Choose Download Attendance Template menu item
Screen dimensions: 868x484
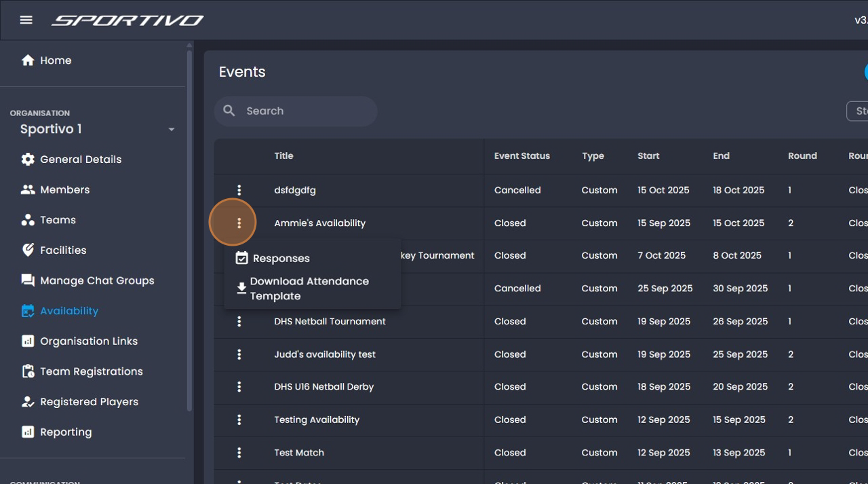309,288
